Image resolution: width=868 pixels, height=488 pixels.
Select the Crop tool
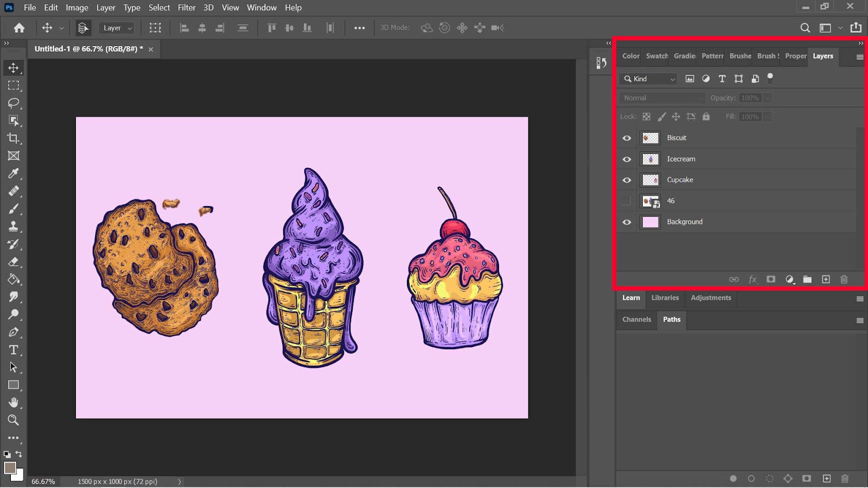tap(14, 138)
